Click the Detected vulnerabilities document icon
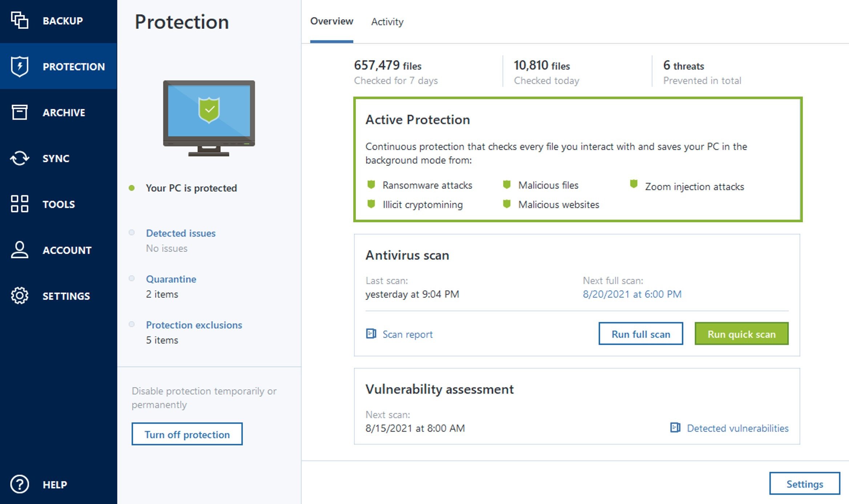This screenshot has height=504, width=849. click(675, 428)
